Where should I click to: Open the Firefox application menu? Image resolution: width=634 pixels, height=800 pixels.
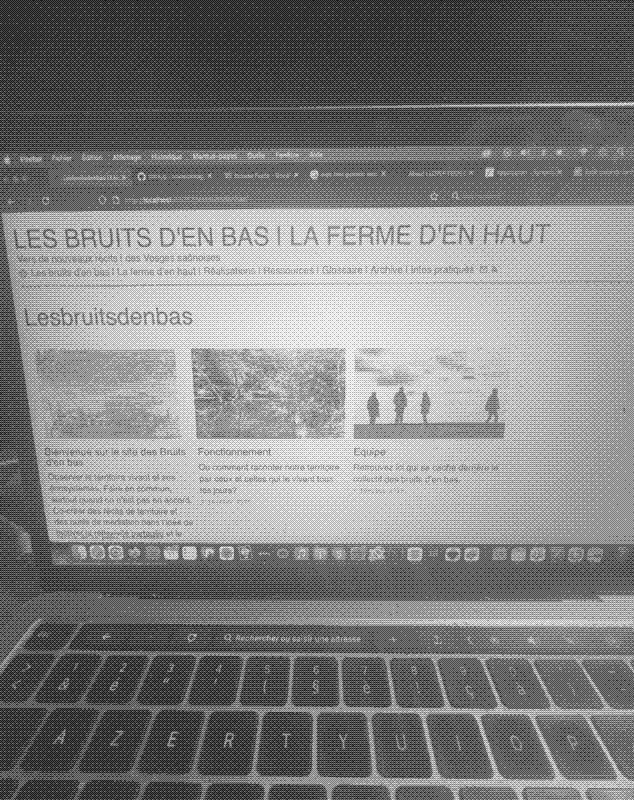point(31,159)
